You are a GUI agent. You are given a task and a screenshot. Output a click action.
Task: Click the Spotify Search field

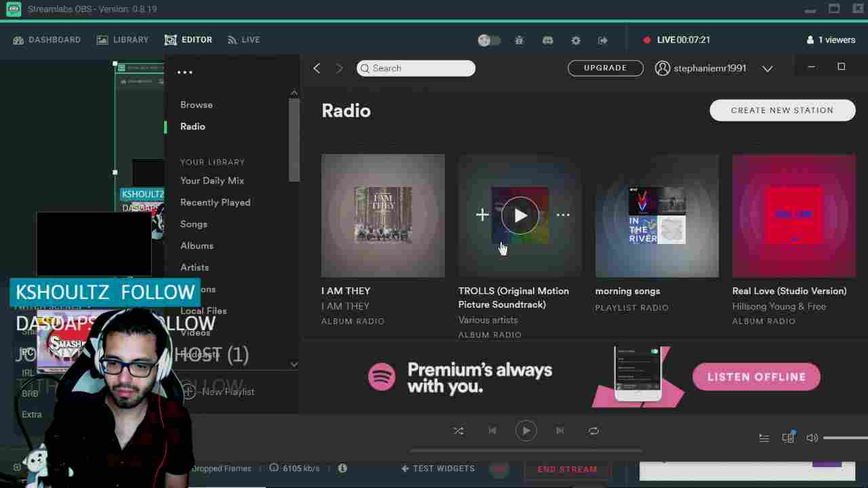(x=416, y=68)
